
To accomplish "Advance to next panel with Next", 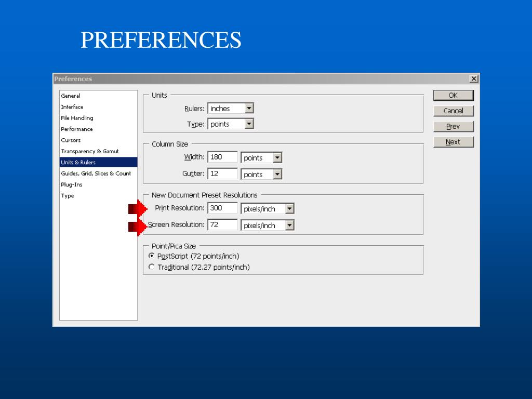I will click(453, 142).
